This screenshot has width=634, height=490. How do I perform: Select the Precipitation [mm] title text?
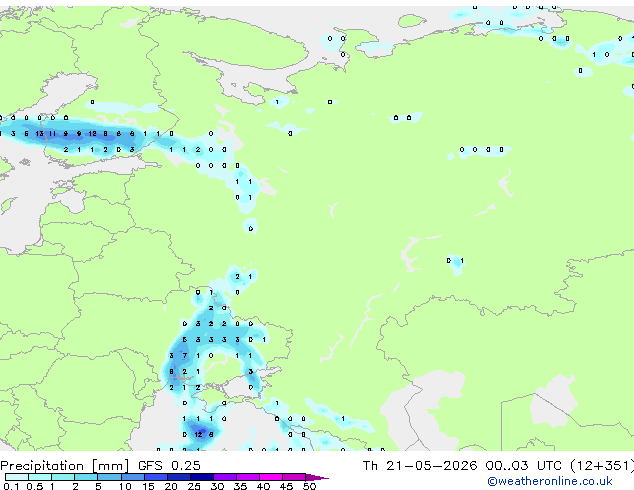point(64,466)
